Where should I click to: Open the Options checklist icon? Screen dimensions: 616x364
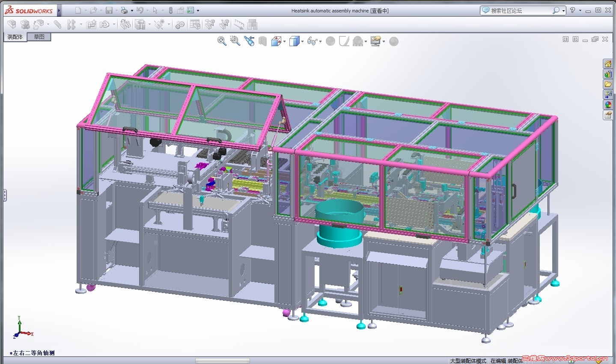point(191,10)
